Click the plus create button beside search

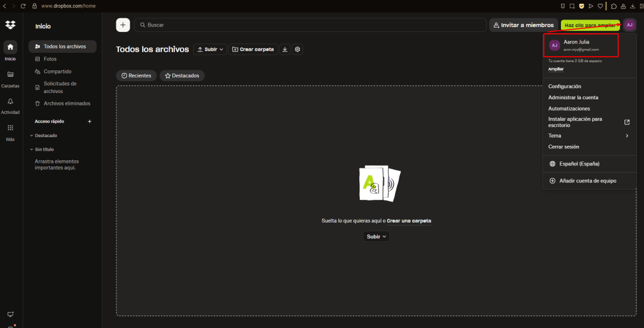[123, 25]
